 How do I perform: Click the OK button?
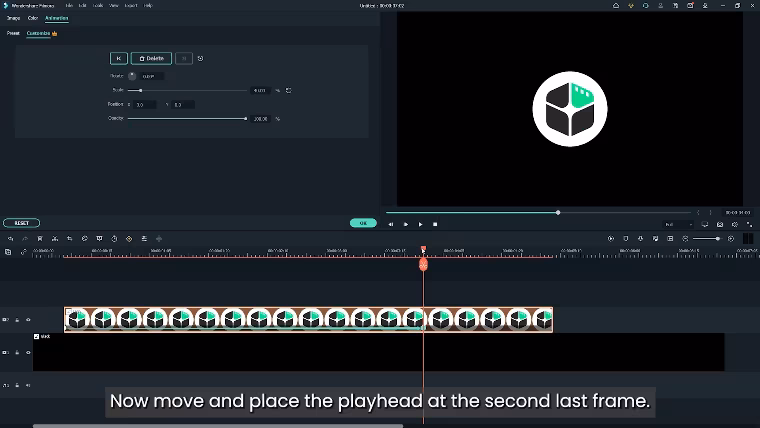(363, 223)
